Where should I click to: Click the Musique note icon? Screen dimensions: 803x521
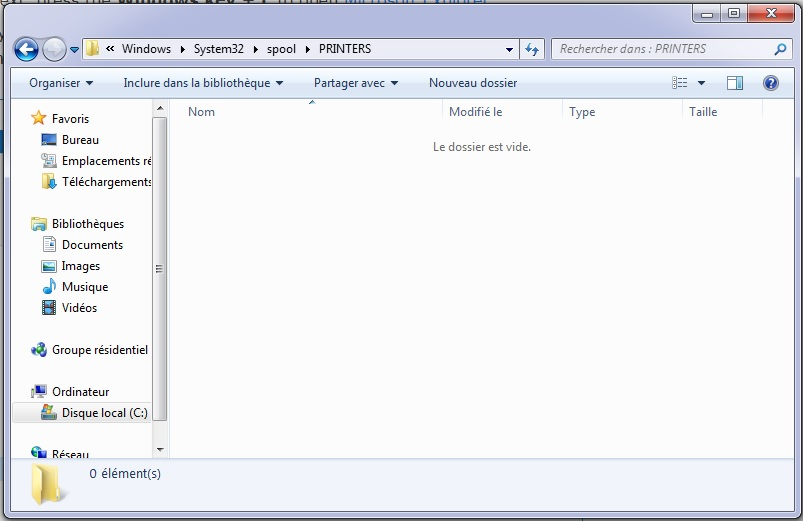point(49,286)
